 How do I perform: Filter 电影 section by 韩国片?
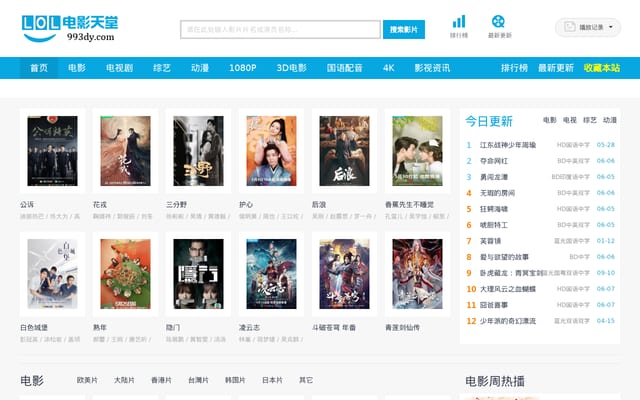[x=235, y=380]
